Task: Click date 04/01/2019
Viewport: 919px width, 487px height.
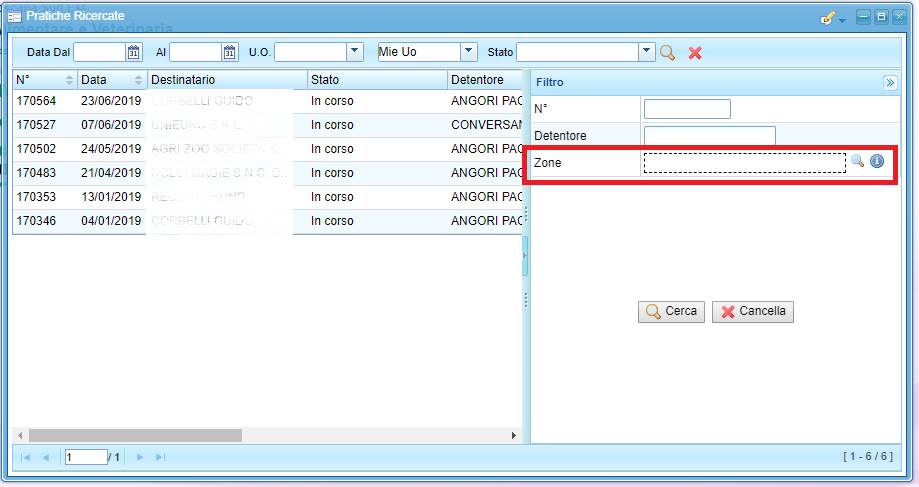Action: tap(111, 221)
